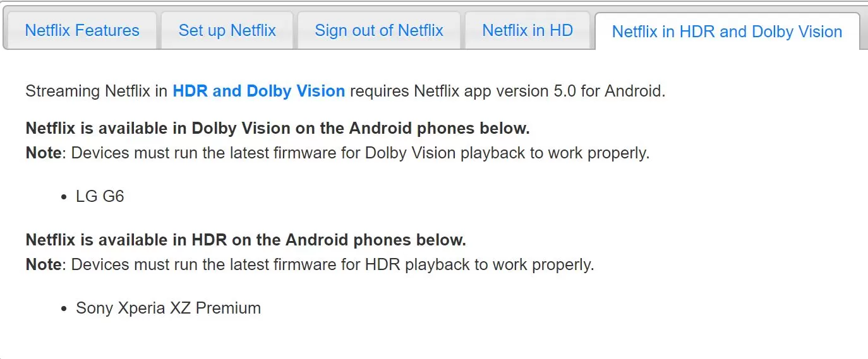Click the words 'Streaming Netflix in'

click(97, 91)
